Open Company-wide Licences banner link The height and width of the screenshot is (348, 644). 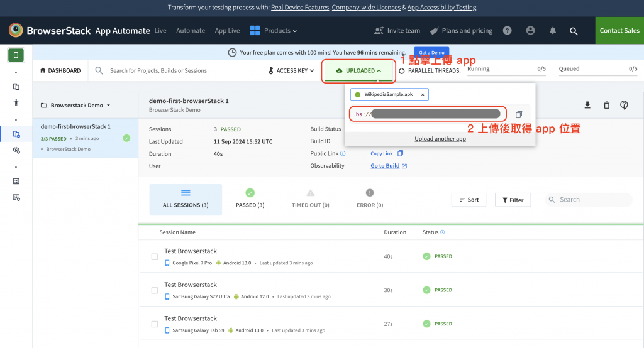[x=366, y=8]
